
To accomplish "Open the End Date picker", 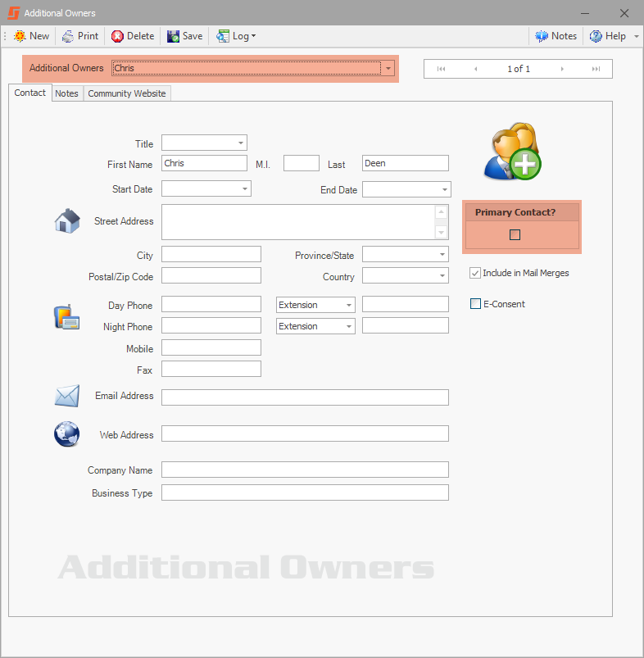I will [445, 189].
